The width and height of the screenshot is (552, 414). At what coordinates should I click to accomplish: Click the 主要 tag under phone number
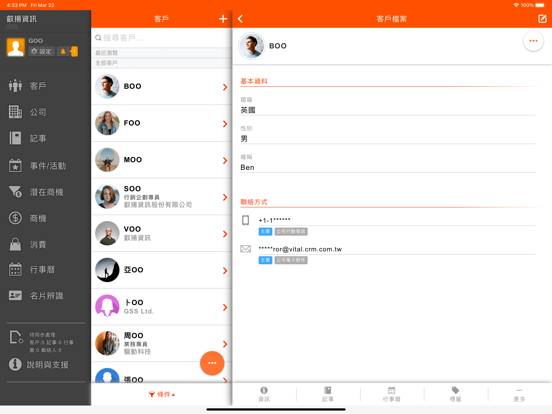(x=265, y=231)
